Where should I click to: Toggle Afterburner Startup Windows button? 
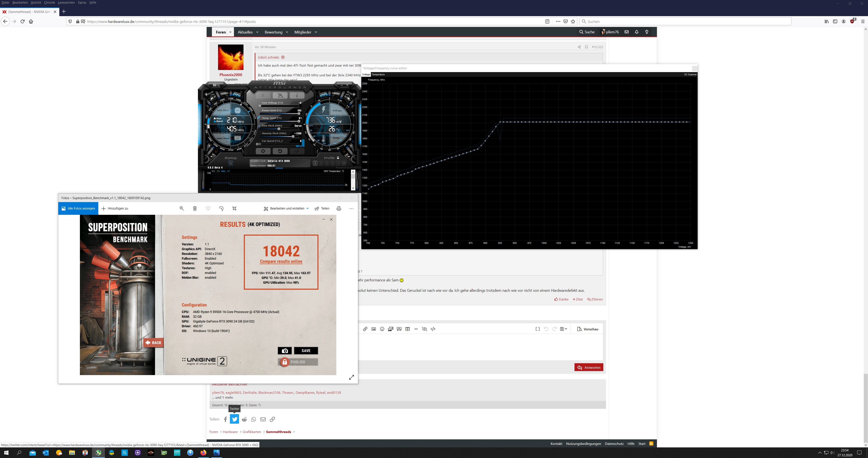(231, 163)
